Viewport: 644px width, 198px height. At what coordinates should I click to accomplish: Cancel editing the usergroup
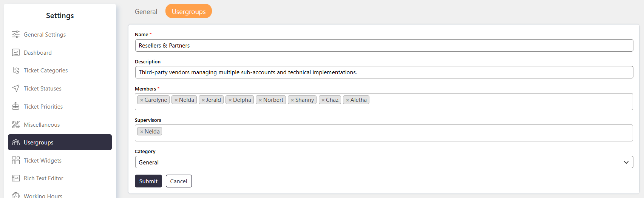tap(179, 181)
